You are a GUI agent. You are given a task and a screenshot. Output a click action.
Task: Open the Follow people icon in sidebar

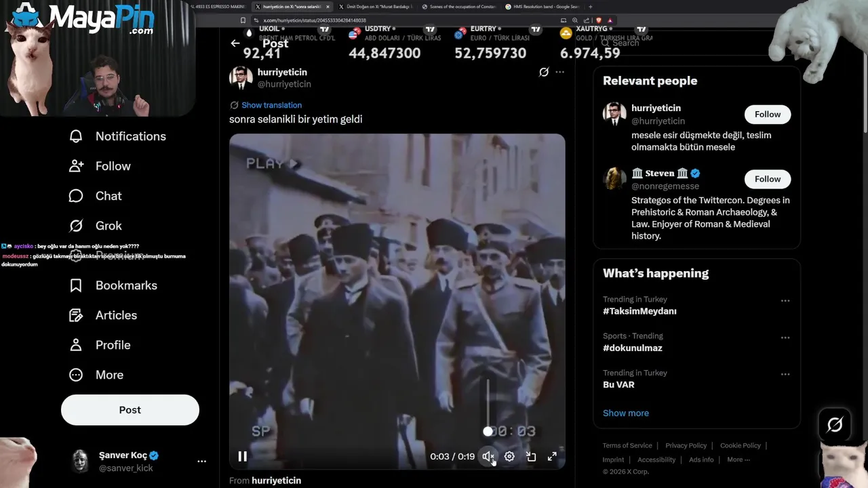pos(76,166)
